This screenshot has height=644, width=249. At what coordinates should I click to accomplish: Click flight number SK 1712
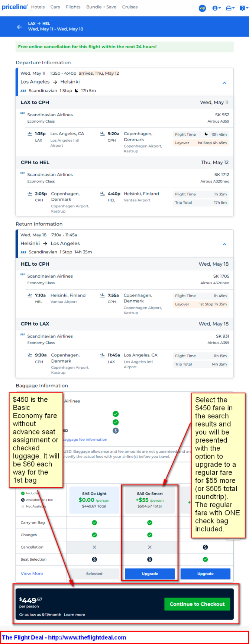[222, 175]
